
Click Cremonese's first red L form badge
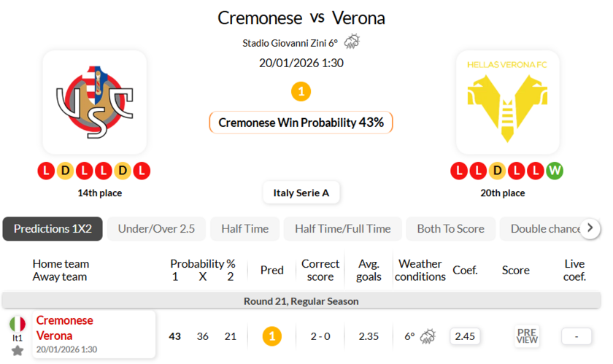pyautogui.click(x=46, y=171)
